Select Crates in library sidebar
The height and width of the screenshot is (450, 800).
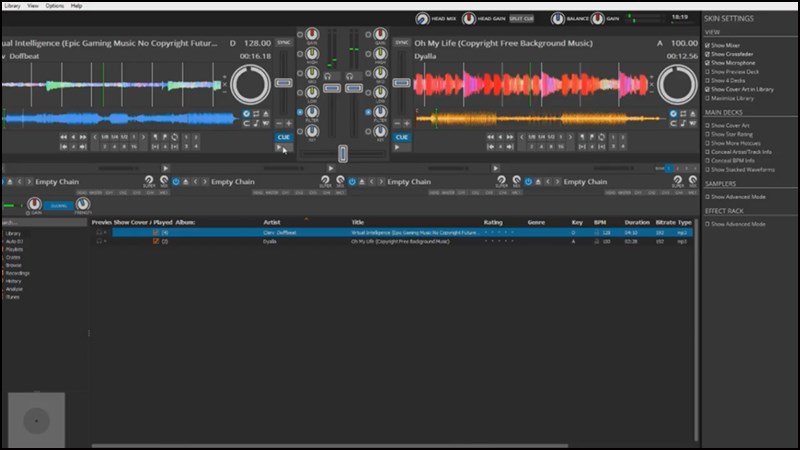click(x=13, y=258)
